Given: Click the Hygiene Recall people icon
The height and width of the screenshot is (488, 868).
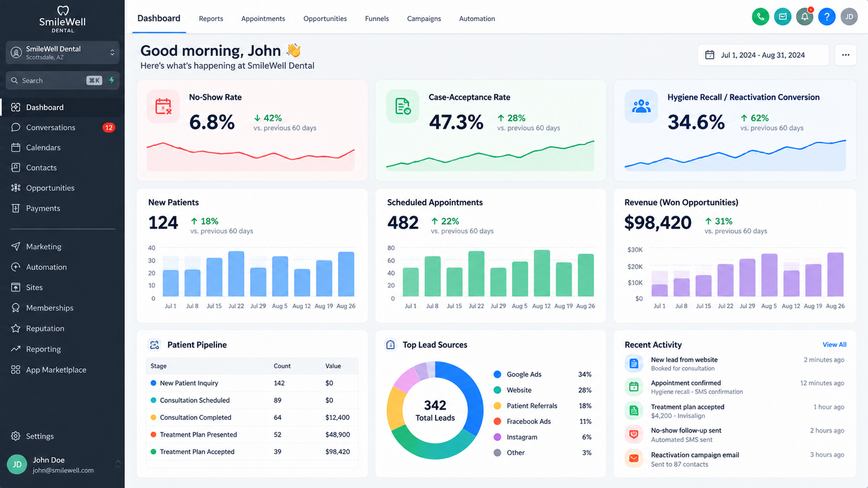Looking at the screenshot, I should click(x=641, y=106).
